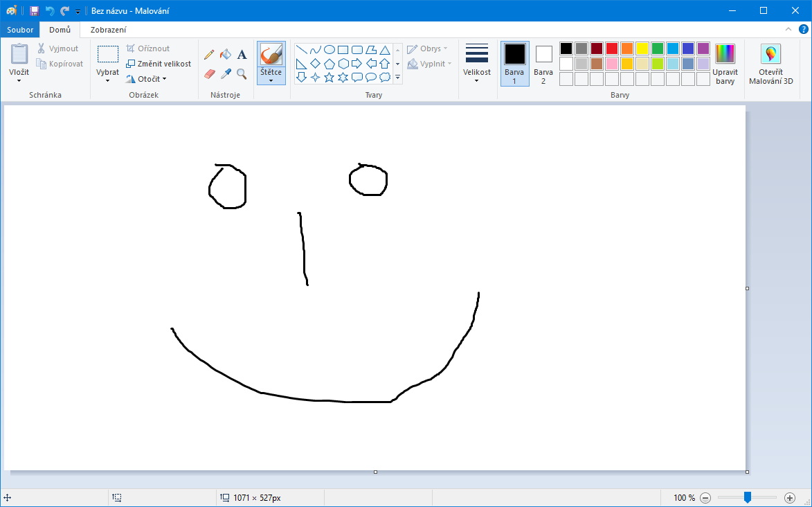Switch to the Zobrazení tab

coord(108,30)
